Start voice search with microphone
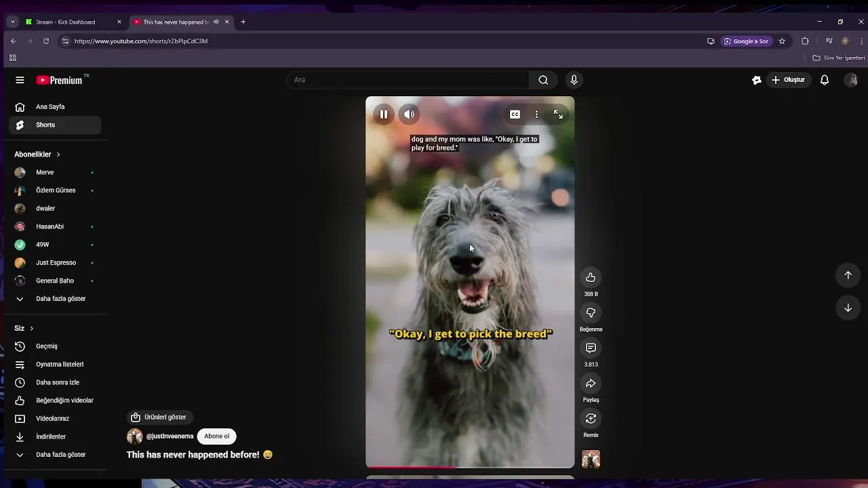868x488 pixels. tap(574, 80)
